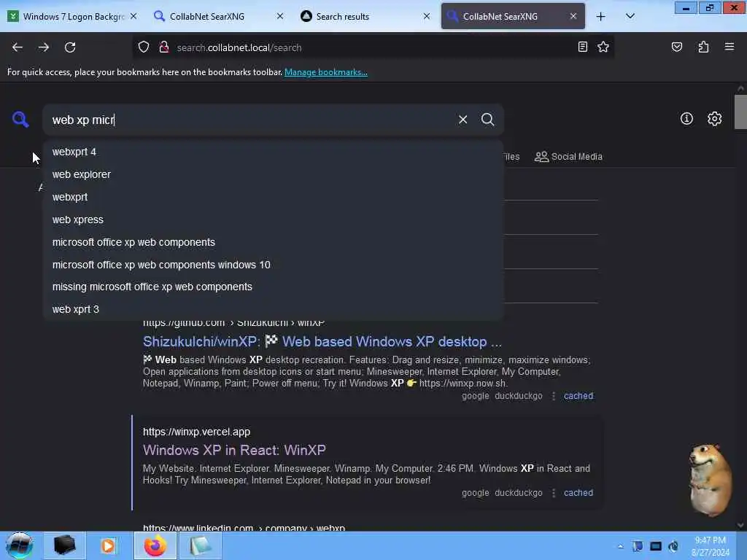Viewport: 747px width, 560px height.
Task: Open SearXNG preferences gear
Action: point(714,119)
